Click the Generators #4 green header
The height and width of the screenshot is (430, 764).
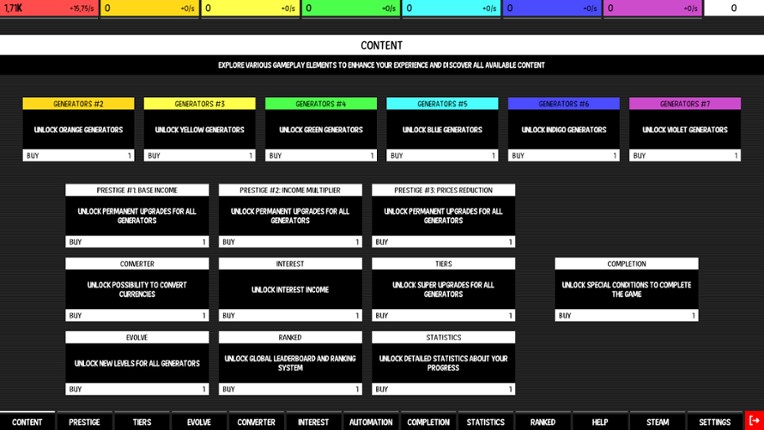point(321,103)
